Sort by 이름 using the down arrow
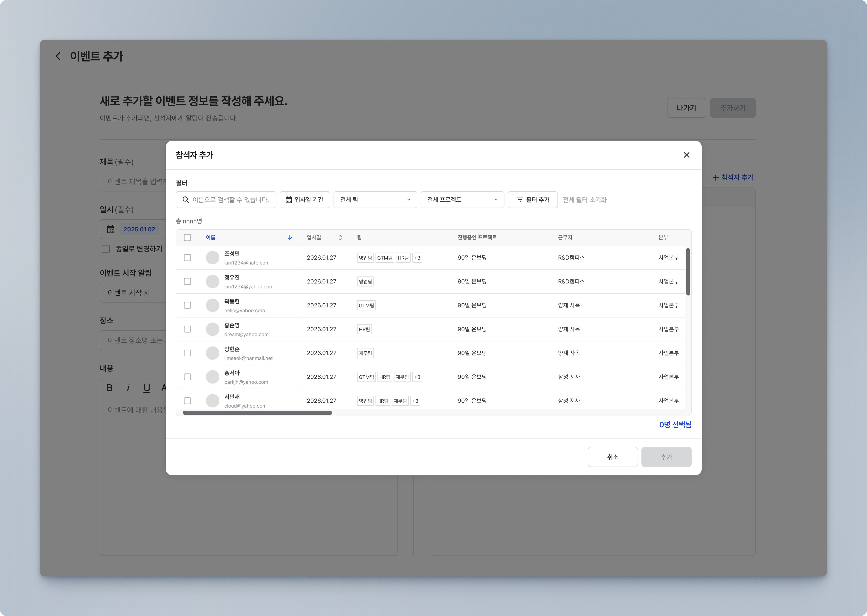867x616 pixels. pyautogui.click(x=290, y=238)
